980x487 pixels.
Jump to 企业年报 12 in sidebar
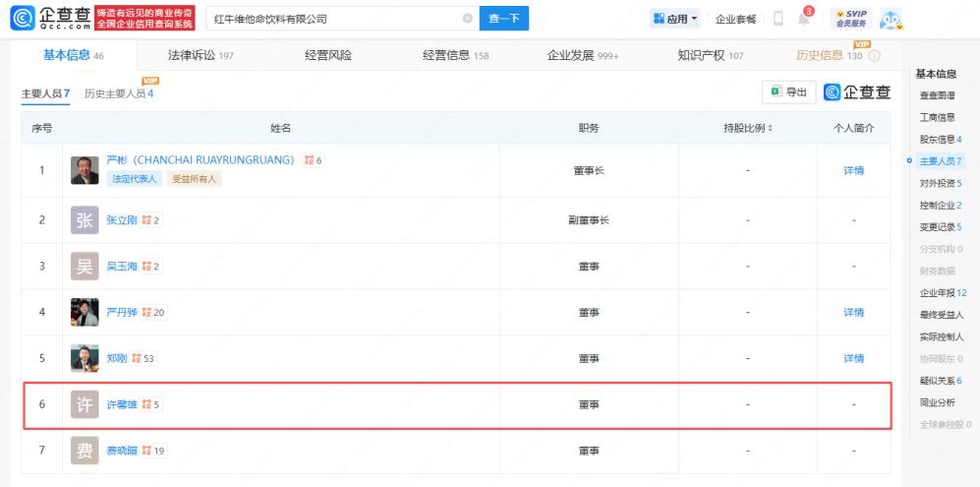pyautogui.click(x=943, y=293)
